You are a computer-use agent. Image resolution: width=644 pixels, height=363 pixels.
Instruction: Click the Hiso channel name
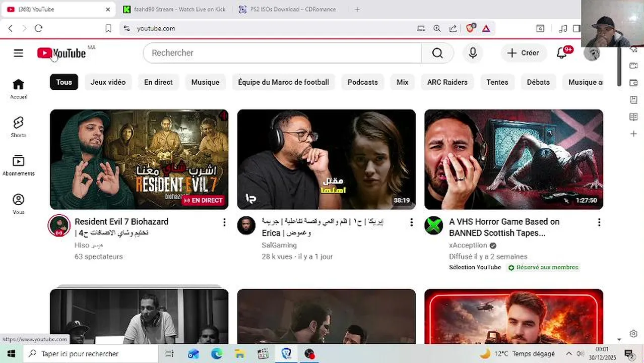[x=89, y=245]
